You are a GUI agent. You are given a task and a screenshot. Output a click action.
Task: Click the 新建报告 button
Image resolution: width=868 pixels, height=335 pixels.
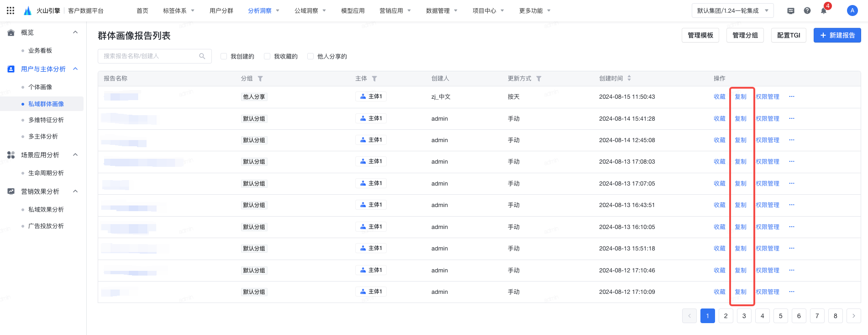tap(837, 35)
